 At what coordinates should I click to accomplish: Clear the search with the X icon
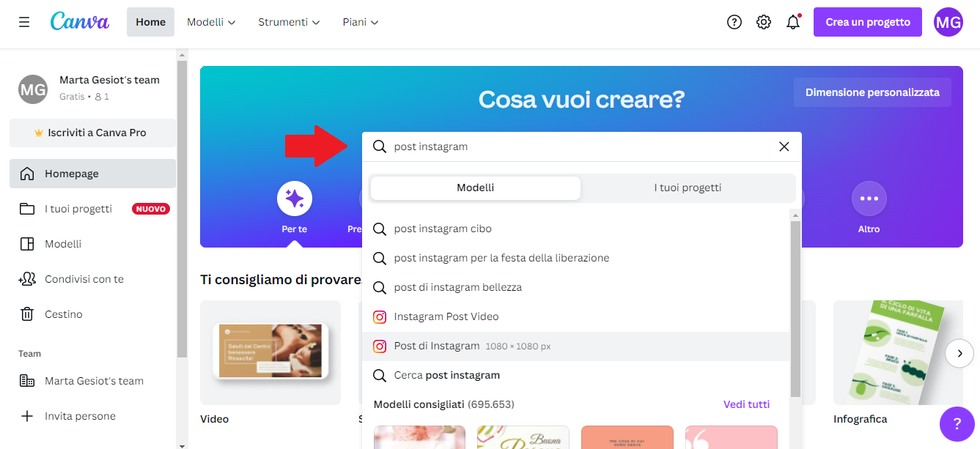(784, 146)
